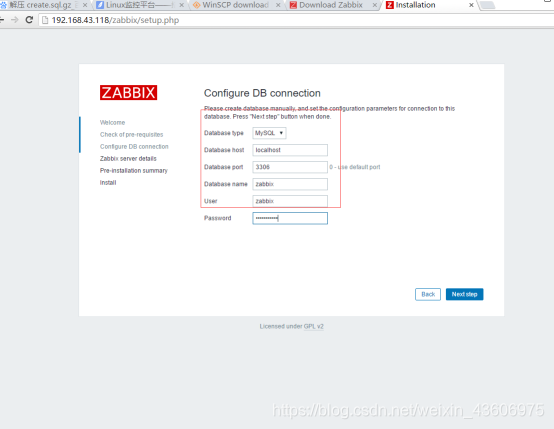The image size is (554, 429).
Task: Close the WinSCP download tab
Action: point(278,5)
